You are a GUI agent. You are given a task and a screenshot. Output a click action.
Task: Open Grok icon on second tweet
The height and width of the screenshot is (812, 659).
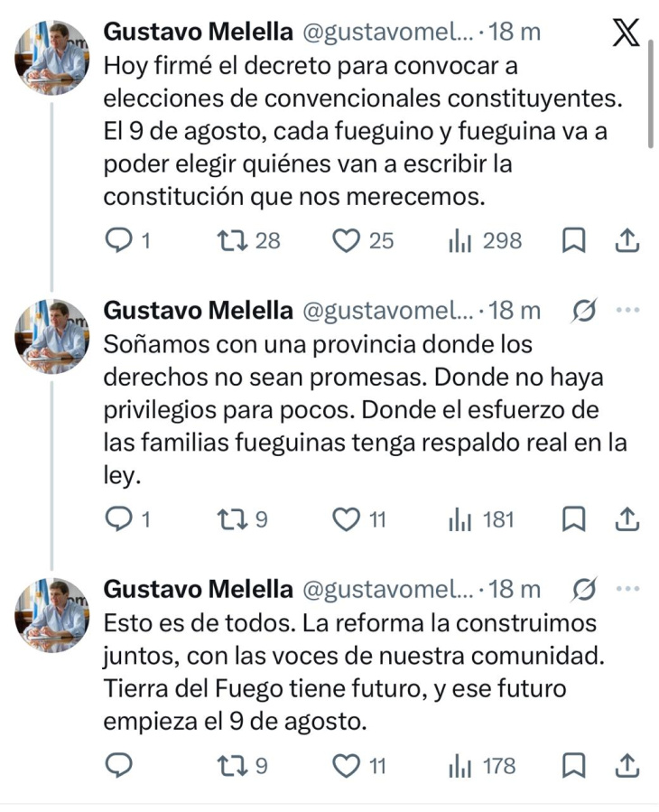(x=584, y=311)
